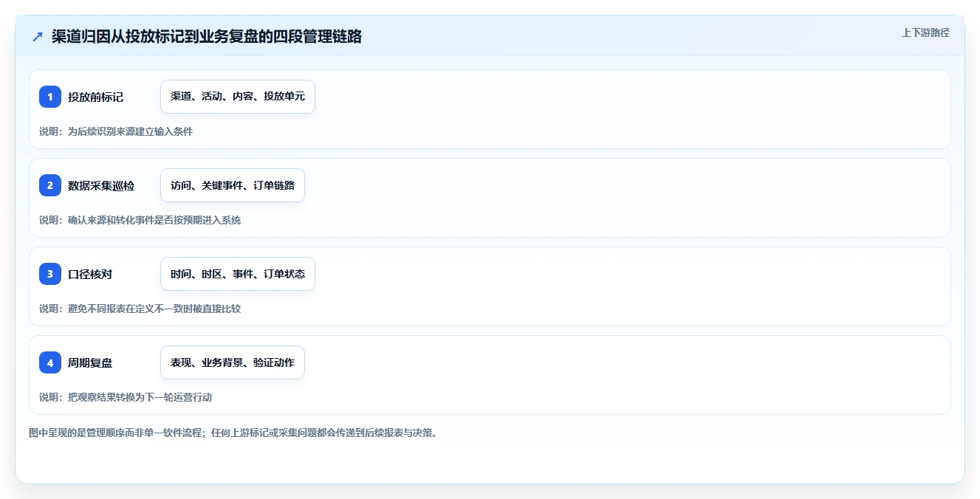Click the number 3 badge for 口径核对
The image size is (980, 499).
click(x=50, y=274)
